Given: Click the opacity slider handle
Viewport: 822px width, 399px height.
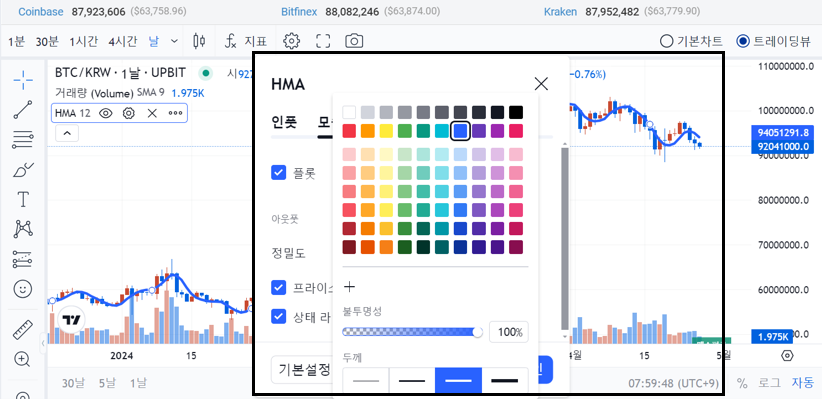Looking at the screenshot, I should (478, 332).
